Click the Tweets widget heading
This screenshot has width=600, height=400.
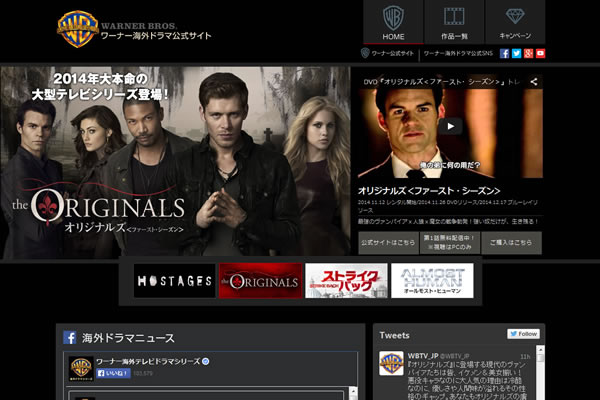394,335
